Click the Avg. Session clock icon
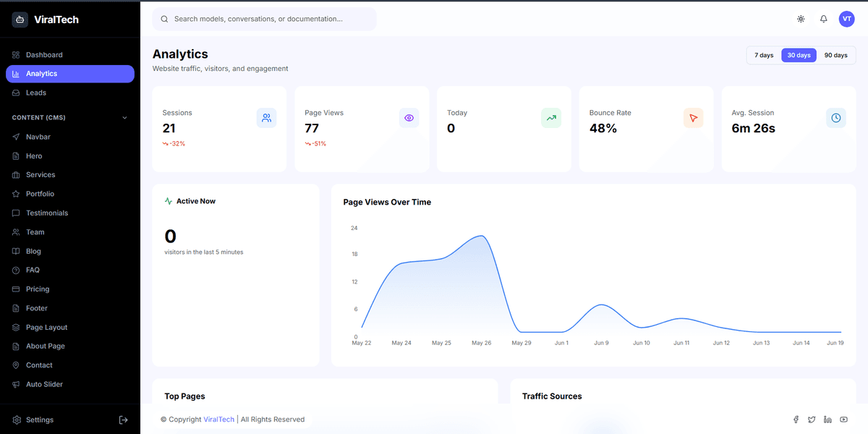 pyautogui.click(x=836, y=118)
